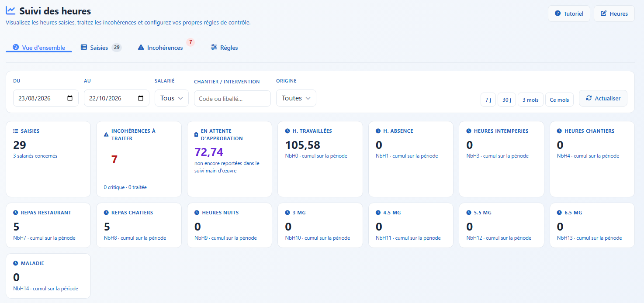Click the clock icon beside Heures Intempéries
This screenshot has height=303, width=644.
[x=469, y=131]
